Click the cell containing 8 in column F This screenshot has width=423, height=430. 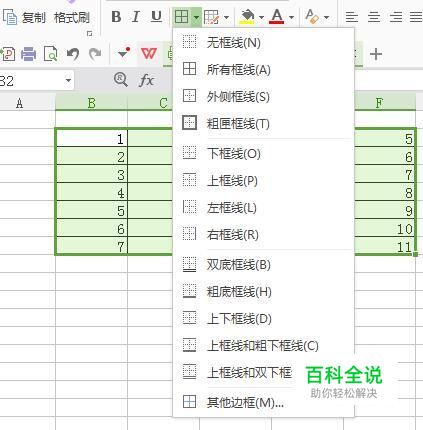[384, 192]
